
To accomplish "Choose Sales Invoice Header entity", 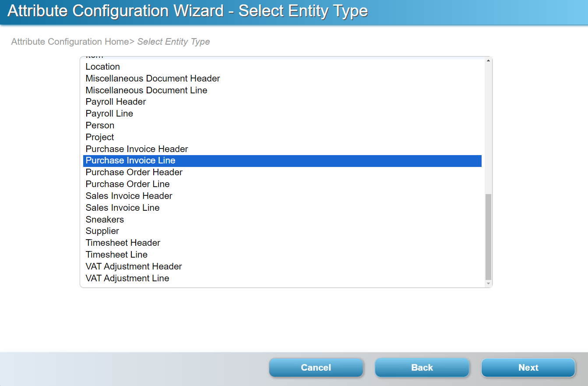I will [129, 196].
